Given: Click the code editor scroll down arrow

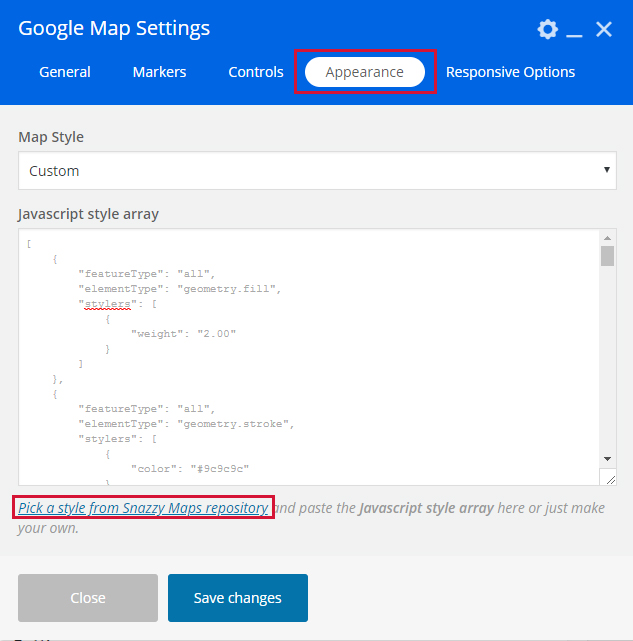Looking at the screenshot, I should click(607, 457).
